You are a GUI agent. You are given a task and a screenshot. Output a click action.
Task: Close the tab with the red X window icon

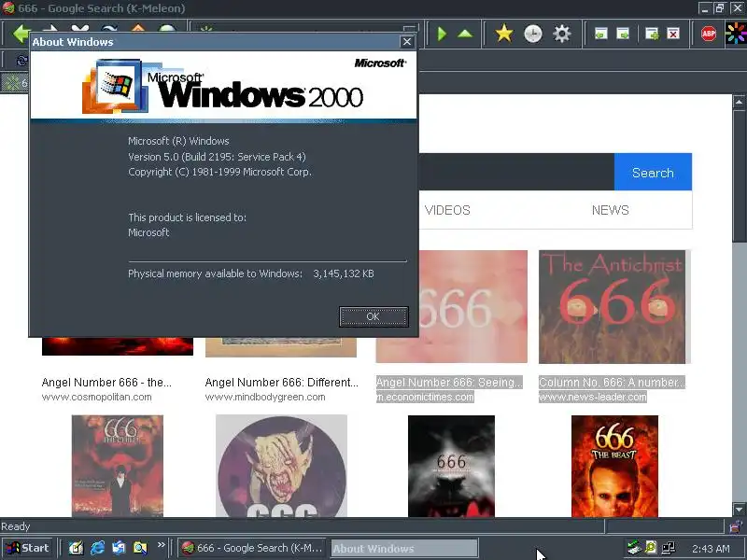[673, 34]
